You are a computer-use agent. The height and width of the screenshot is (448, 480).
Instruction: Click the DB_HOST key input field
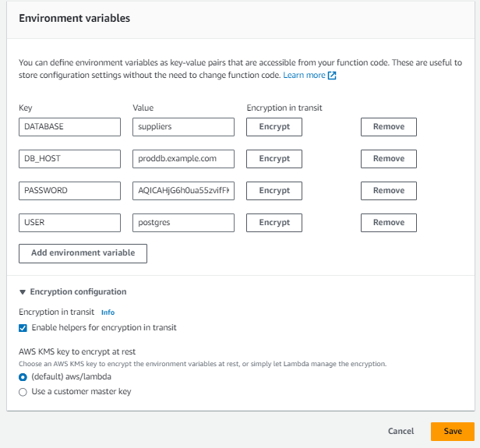pos(69,159)
